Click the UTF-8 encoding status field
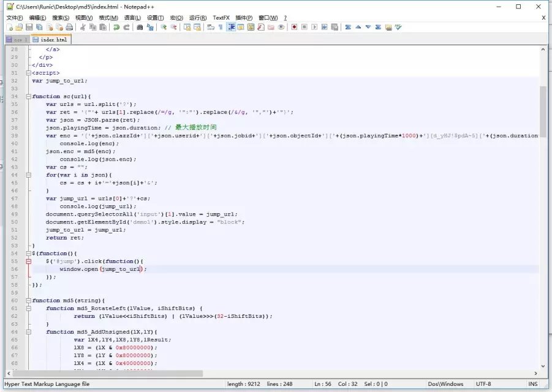The height and width of the screenshot is (392, 552). pos(483,384)
